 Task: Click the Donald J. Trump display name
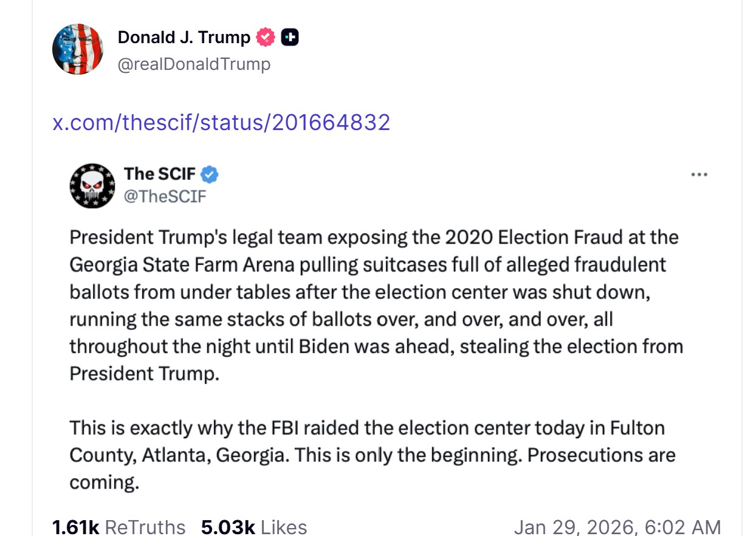pyautogui.click(x=184, y=37)
